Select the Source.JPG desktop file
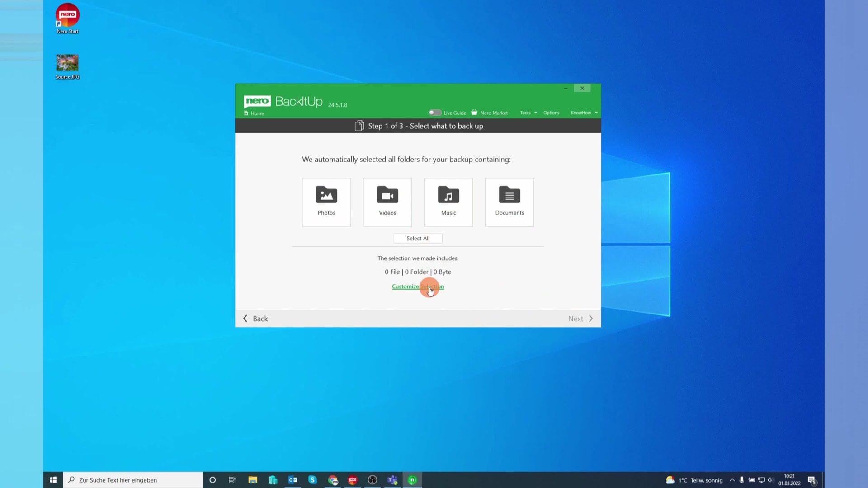868x488 pixels. (x=67, y=67)
